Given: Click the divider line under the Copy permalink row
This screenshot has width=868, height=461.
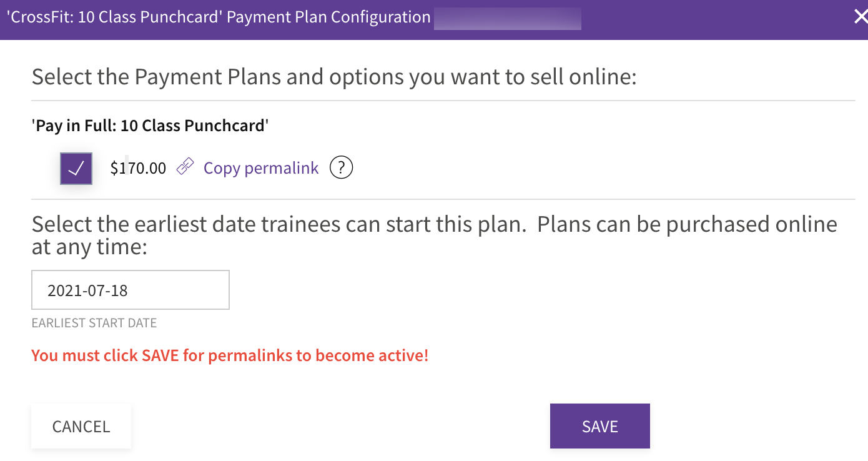Looking at the screenshot, I should pos(443,200).
